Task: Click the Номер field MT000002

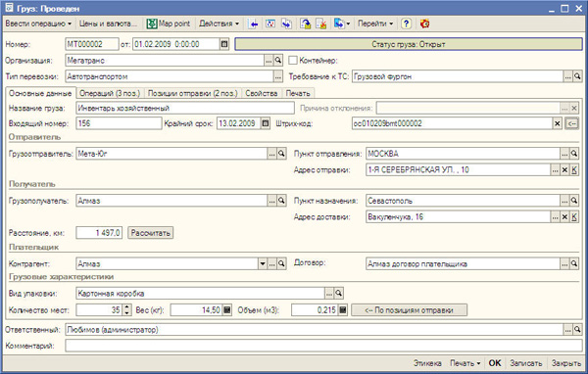Action: click(x=92, y=44)
